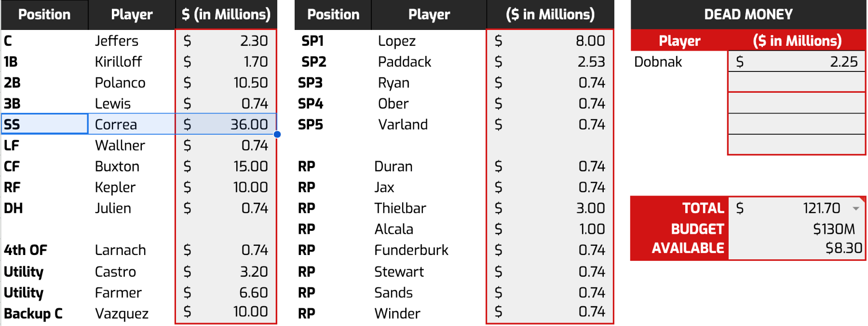Select the Funderburk player cell
The width and height of the screenshot is (868, 326).
coord(428,250)
